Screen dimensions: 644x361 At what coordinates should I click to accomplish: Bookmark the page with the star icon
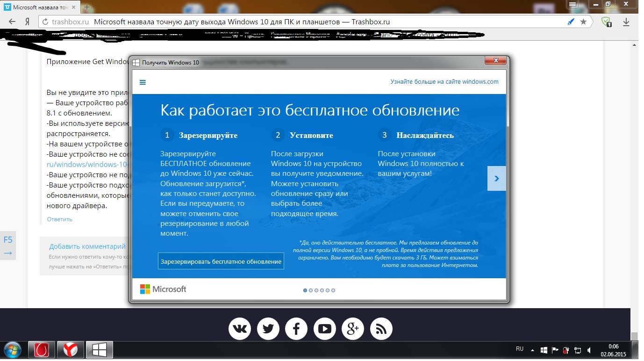(x=583, y=22)
